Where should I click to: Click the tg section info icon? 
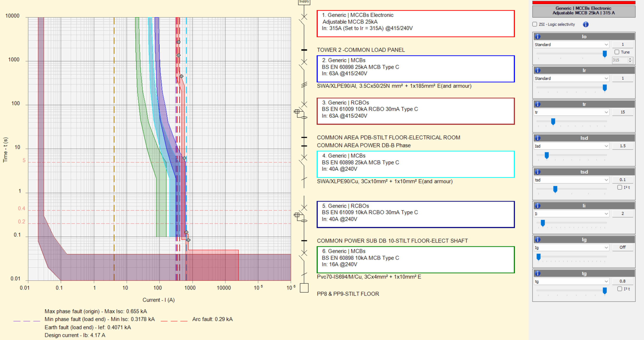538,273
